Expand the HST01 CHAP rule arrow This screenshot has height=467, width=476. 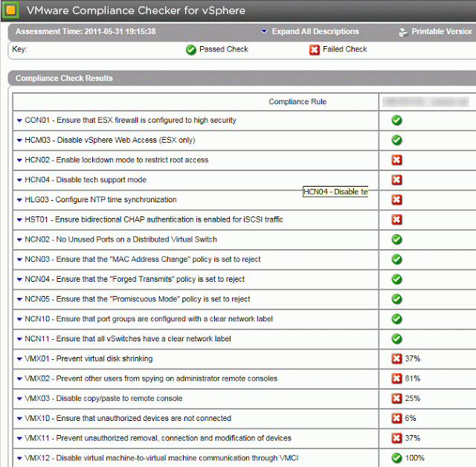[19, 219]
